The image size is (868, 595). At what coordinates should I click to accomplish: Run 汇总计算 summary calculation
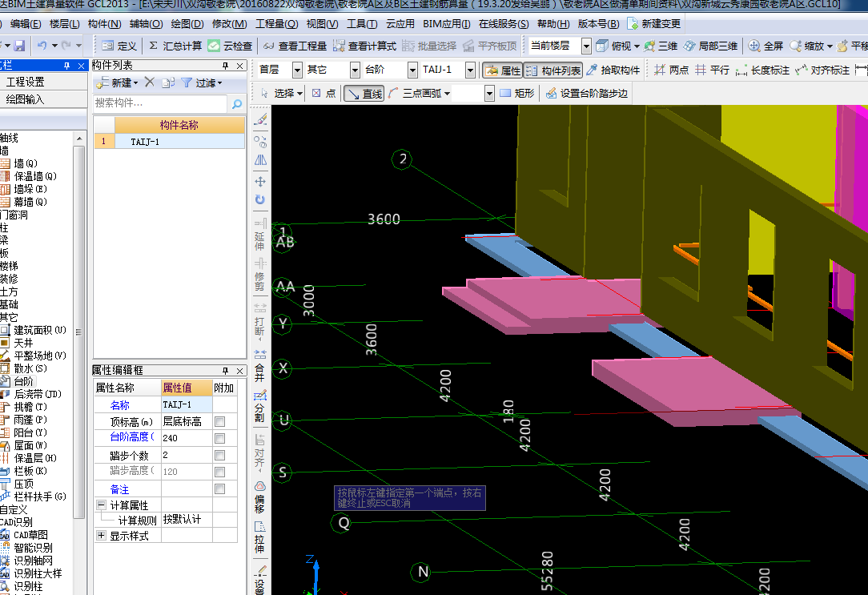coord(175,46)
